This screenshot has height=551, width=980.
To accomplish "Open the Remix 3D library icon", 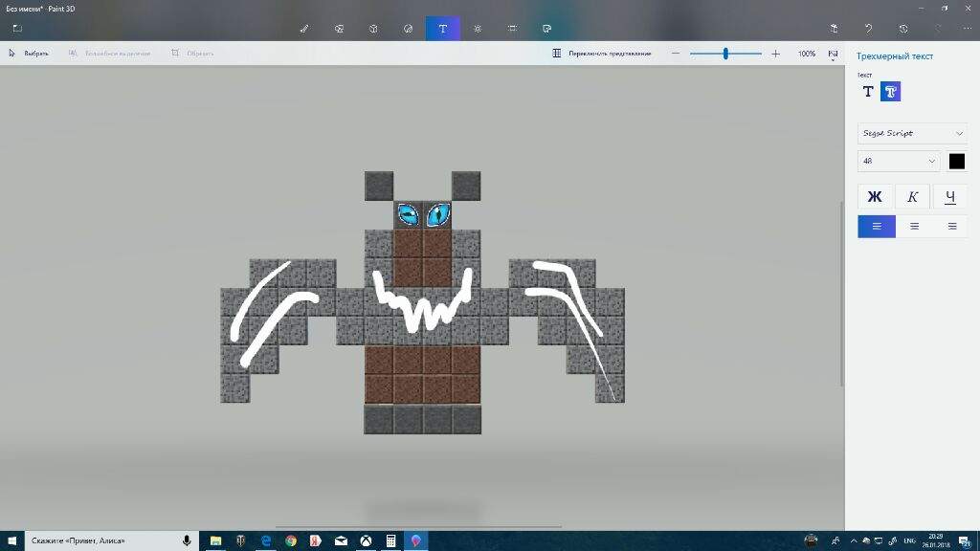I will pos(546,29).
